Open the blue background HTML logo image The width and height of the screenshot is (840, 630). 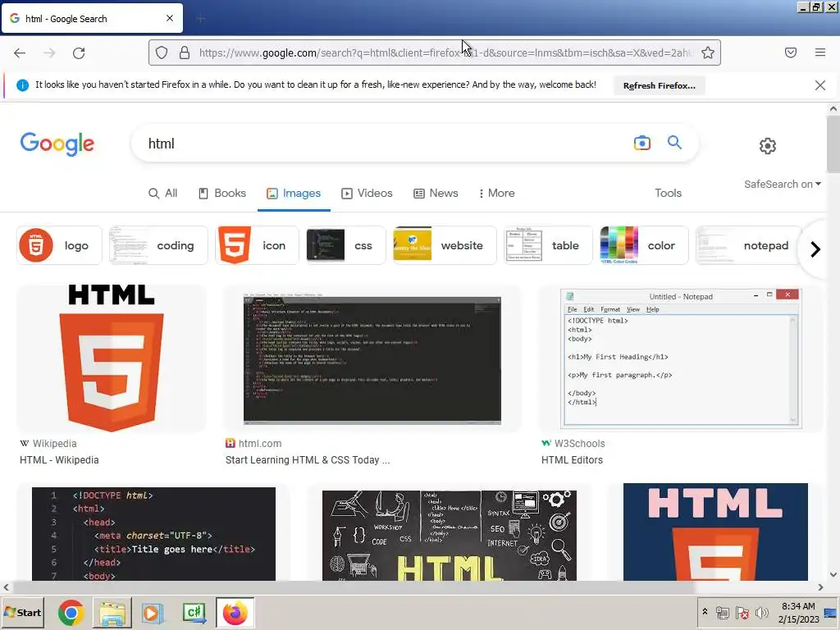click(715, 533)
